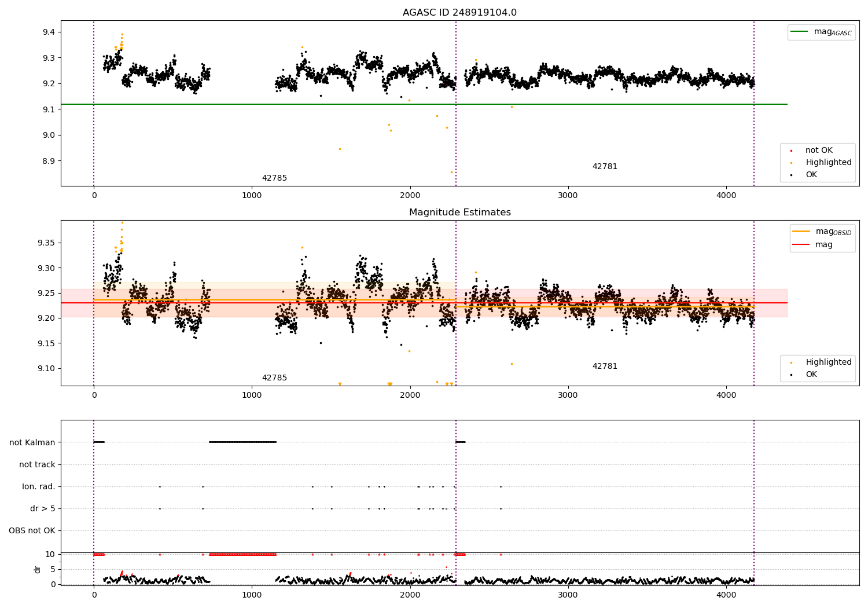Viewport: 868px width, 608px height.
Task: Click the '9.4' tick on the top plot
Action: click(49, 32)
